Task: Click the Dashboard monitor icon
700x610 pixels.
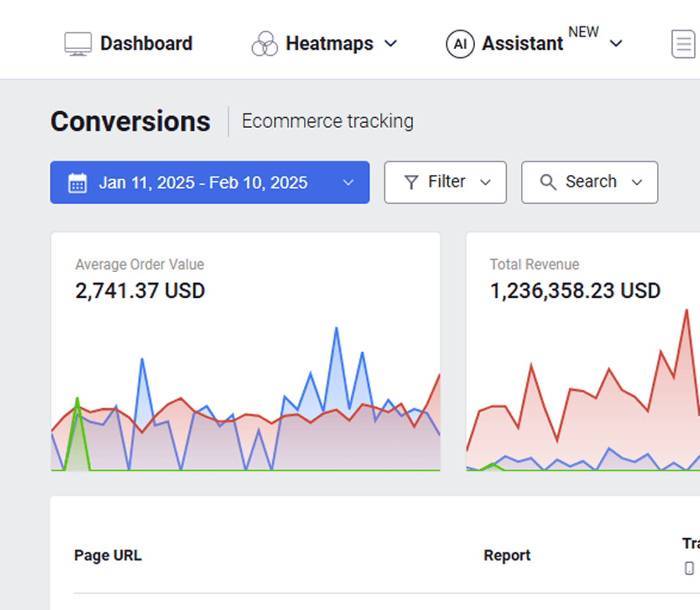Action: click(78, 44)
